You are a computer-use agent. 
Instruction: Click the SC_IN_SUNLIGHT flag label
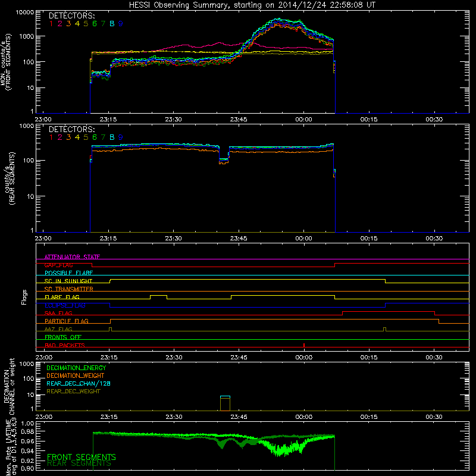coord(68,281)
